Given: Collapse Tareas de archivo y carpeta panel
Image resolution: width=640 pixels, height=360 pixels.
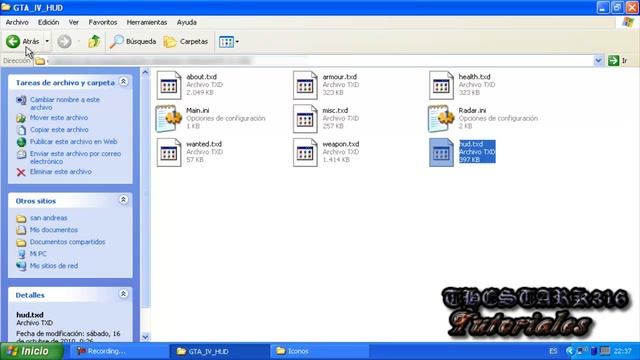Looking at the screenshot, I should tap(123, 82).
